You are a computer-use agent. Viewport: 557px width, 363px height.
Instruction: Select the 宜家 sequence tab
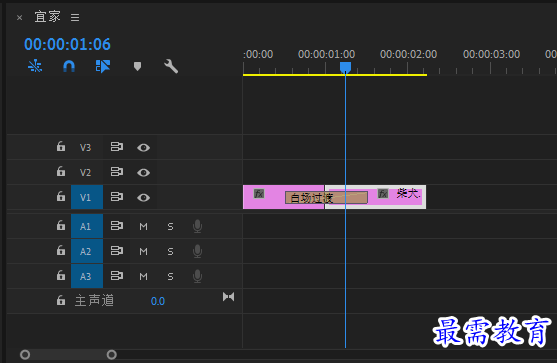coord(48,17)
